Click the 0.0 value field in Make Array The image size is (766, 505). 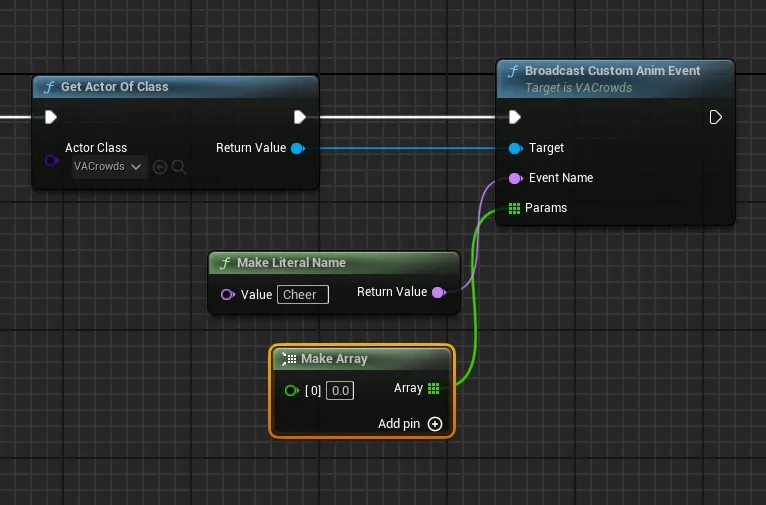(x=340, y=390)
